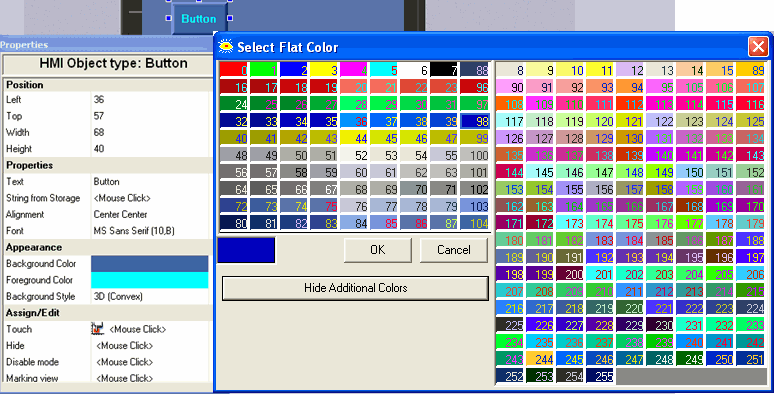Open the cyan Foreground Color property
774x394 pixels.
pos(150,280)
